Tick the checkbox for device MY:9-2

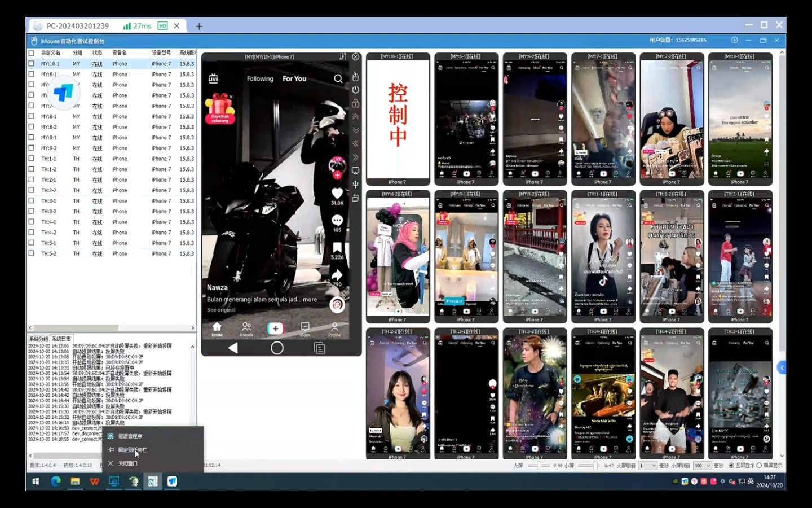[32, 148]
